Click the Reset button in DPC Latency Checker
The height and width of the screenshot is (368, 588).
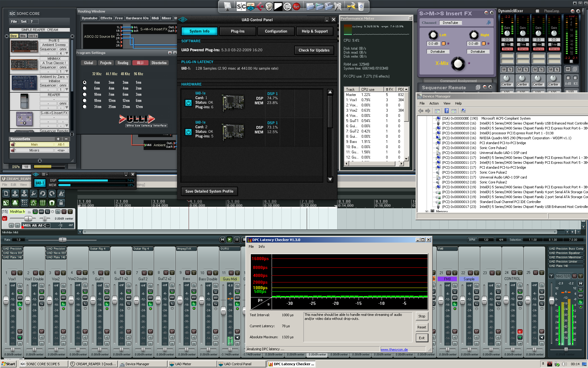point(422,327)
